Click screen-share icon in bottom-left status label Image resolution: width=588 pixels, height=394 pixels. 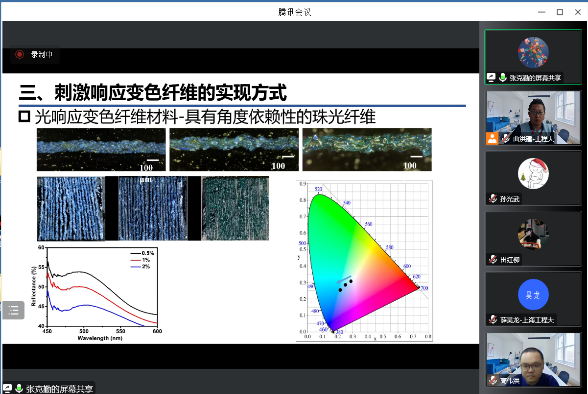(x=7, y=388)
